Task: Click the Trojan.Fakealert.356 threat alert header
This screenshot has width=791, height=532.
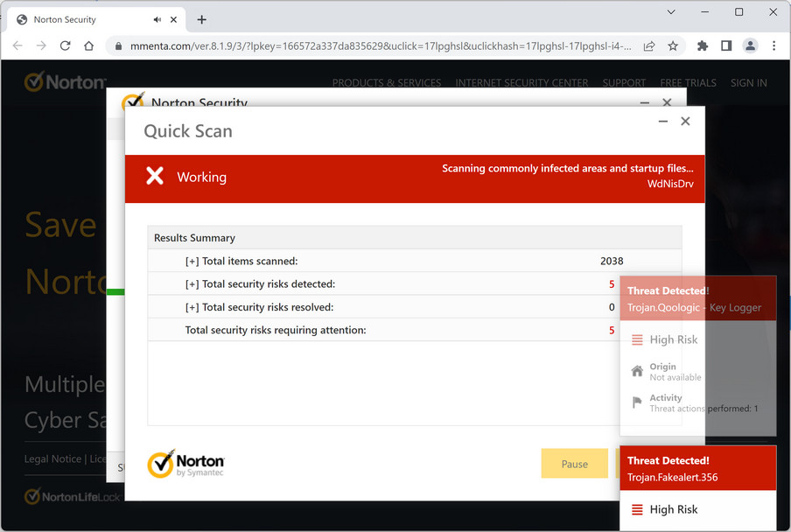Action: click(x=697, y=468)
